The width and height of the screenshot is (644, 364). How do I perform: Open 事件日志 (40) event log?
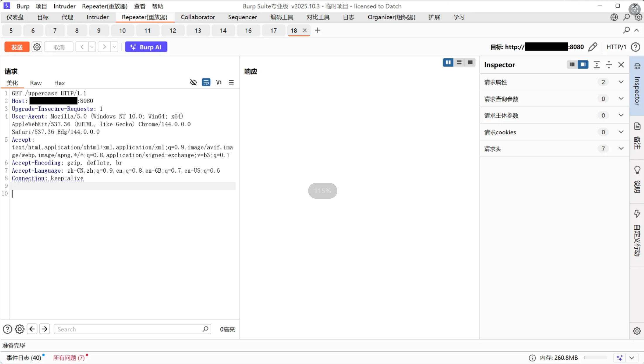click(x=24, y=358)
